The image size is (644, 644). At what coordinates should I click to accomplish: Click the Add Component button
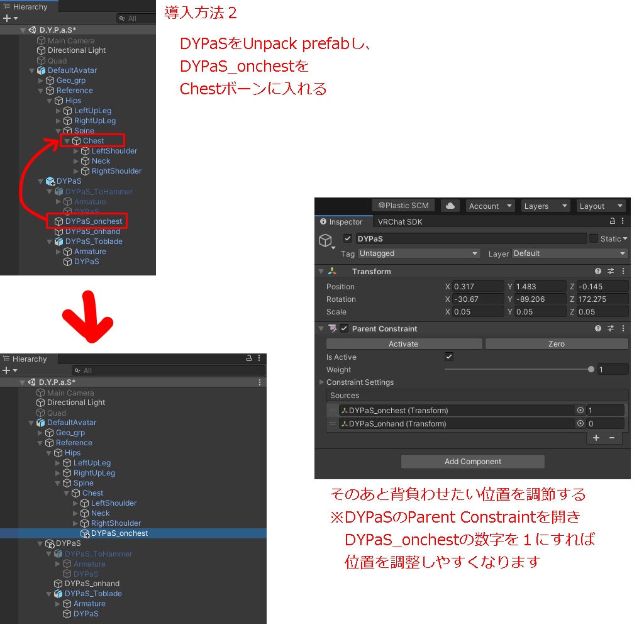pyautogui.click(x=472, y=461)
